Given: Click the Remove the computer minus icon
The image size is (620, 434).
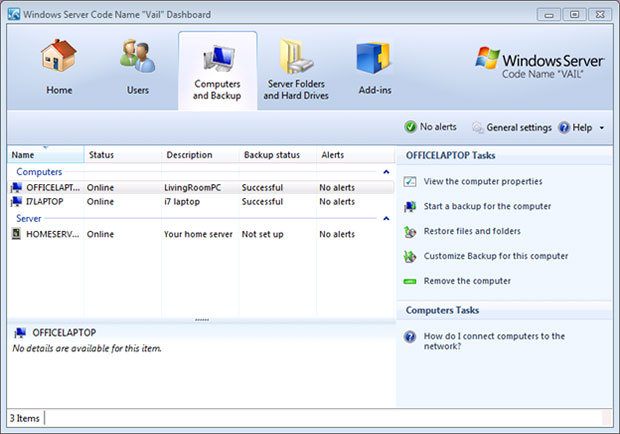Looking at the screenshot, I should click(x=410, y=281).
